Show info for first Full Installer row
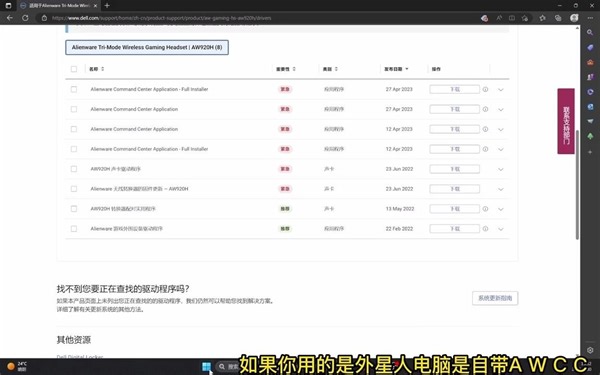The image size is (600, 375). pyautogui.click(x=485, y=89)
